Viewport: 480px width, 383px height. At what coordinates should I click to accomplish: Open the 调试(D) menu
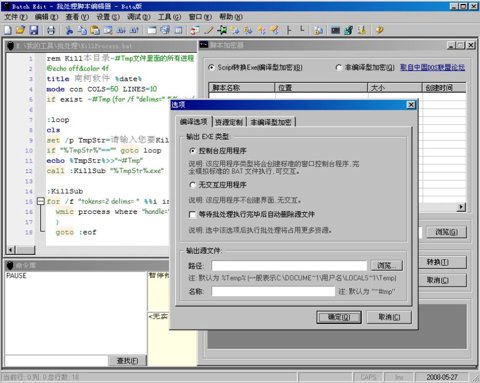click(139, 17)
